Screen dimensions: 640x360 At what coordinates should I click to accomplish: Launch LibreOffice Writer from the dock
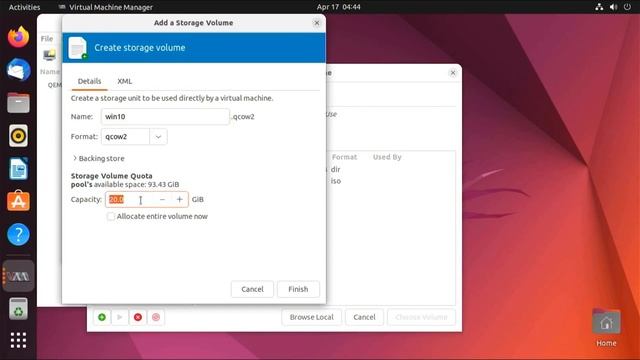pos(18,168)
